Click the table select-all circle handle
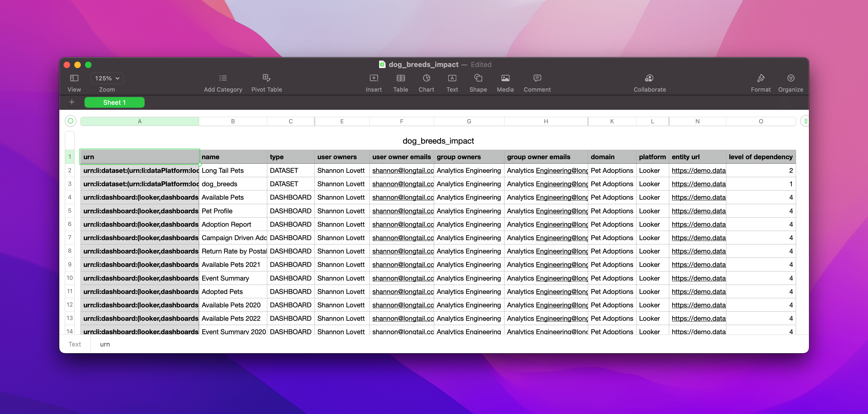The image size is (868, 414). (70, 121)
